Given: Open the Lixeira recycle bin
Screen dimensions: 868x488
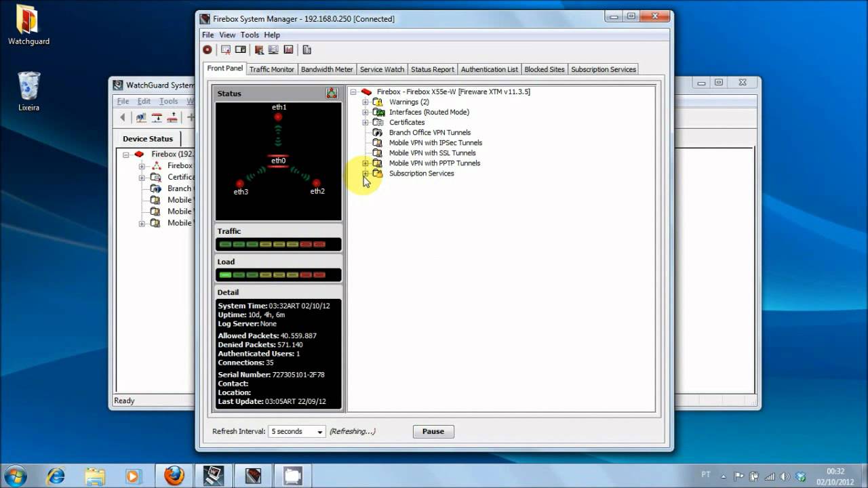Looking at the screenshot, I should (x=28, y=91).
